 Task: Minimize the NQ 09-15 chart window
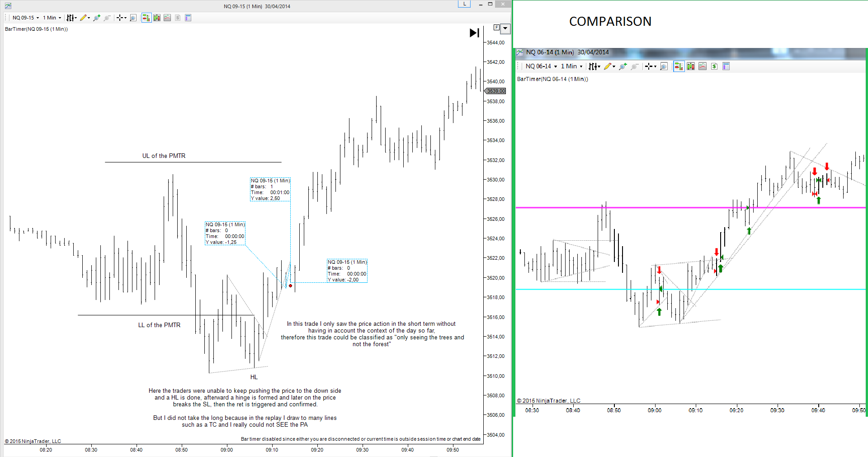click(481, 4)
